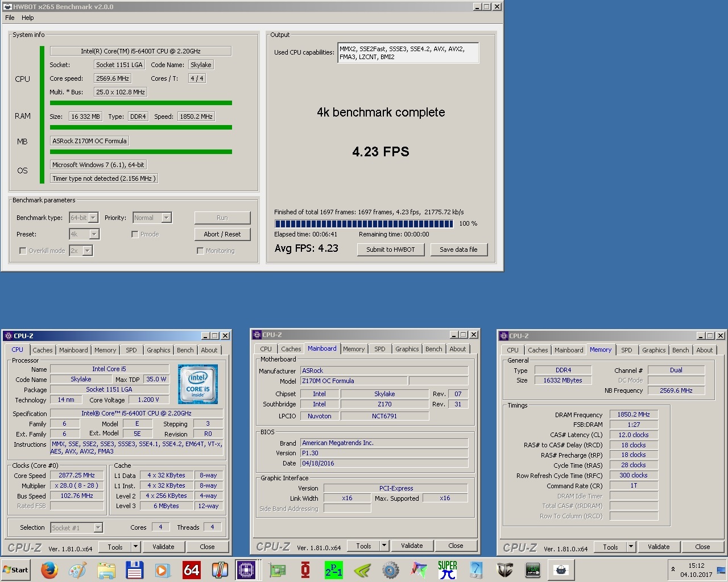The image size is (728, 582).
Task: Open the media player taskbar icon
Action: (163, 570)
